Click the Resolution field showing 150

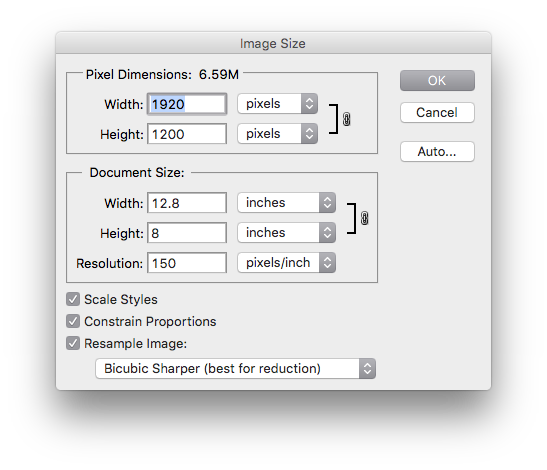(x=187, y=263)
